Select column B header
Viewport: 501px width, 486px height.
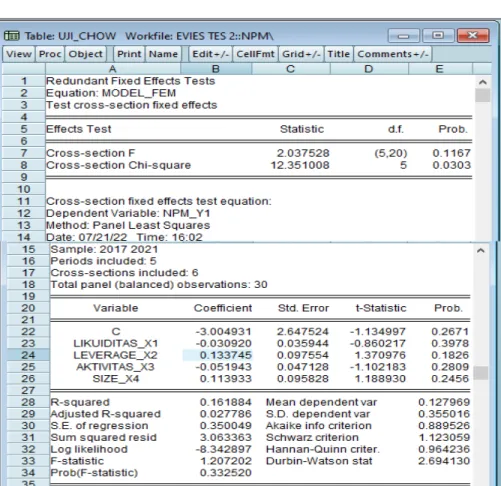[216, 69]
